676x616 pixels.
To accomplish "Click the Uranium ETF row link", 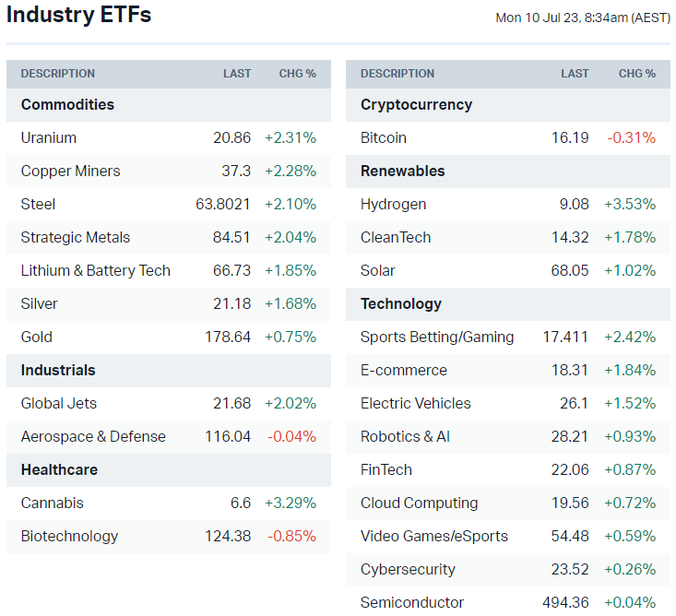I will [49, 138].
